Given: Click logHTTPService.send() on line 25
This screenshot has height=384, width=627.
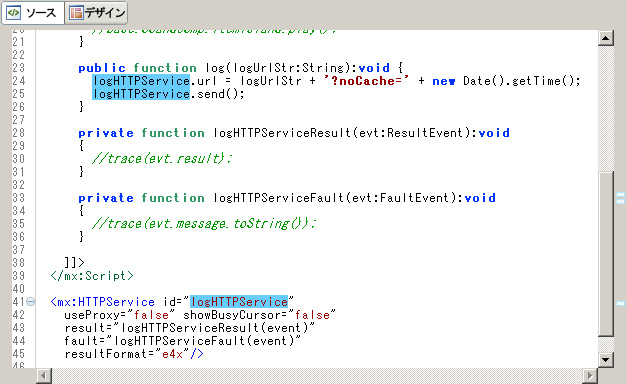Looking at the screenshot, I should [x=168, y=94].
